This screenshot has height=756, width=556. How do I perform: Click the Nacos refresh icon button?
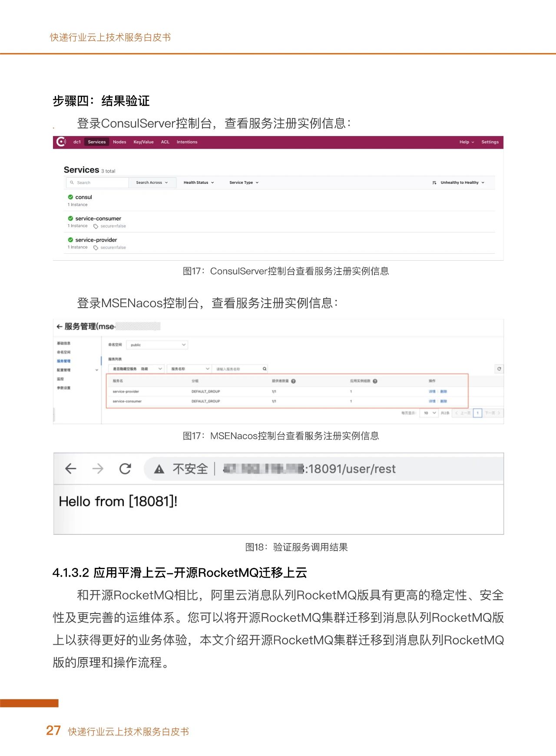click(499, 369)
